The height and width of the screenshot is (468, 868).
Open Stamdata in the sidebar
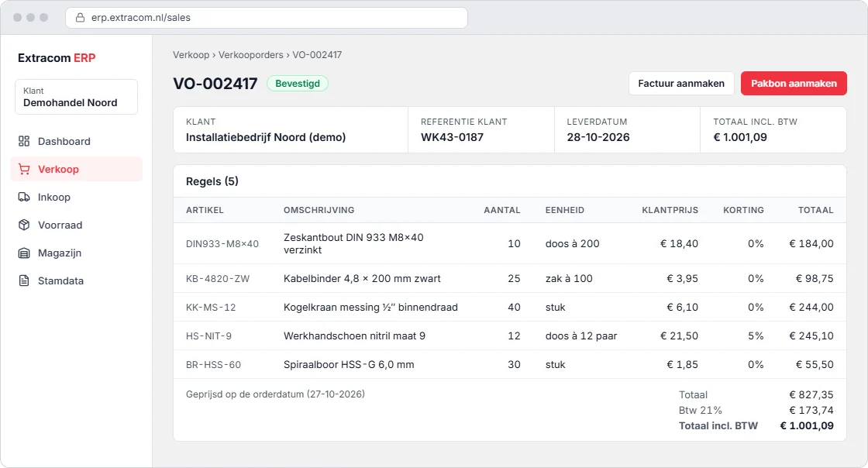tap(77, 280)
